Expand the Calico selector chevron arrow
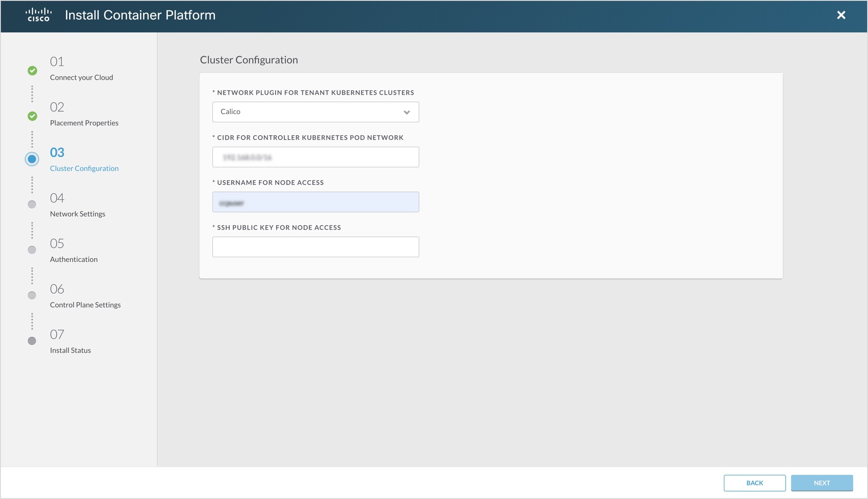 (x=407, y=112)
